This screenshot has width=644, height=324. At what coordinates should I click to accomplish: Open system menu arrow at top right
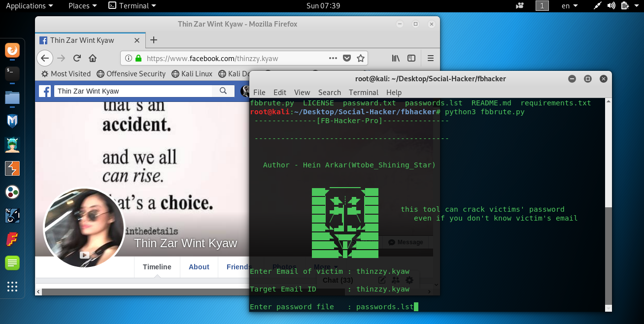tap(637, 6)
